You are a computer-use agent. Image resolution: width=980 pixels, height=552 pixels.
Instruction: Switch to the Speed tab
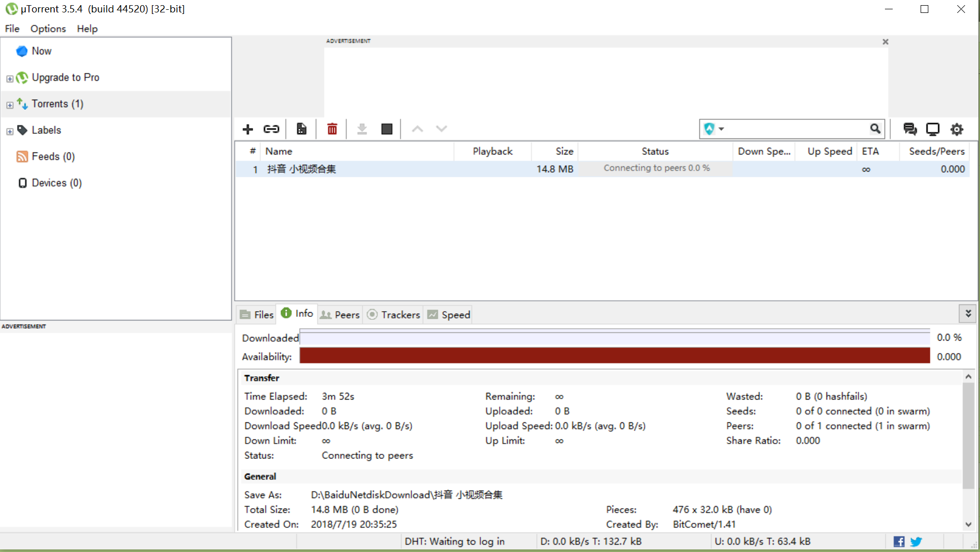coord(448,315)
